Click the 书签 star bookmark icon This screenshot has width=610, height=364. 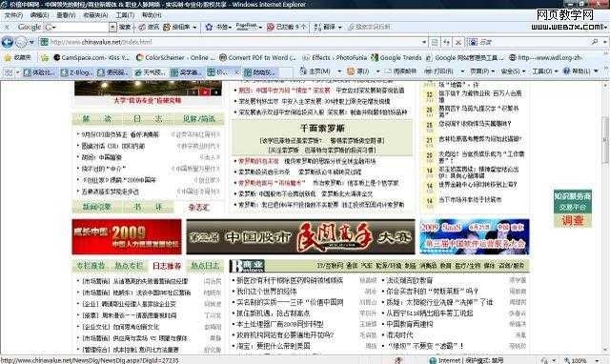[x=209, y=27]
